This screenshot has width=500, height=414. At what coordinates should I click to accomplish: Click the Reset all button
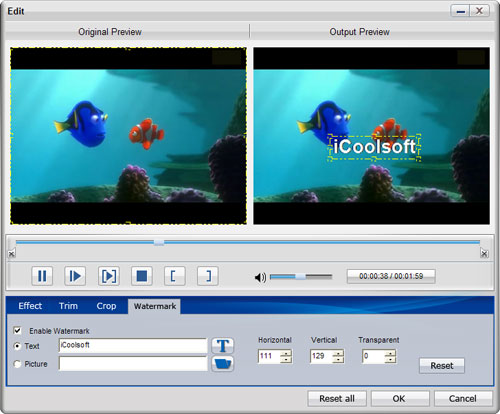337,399
